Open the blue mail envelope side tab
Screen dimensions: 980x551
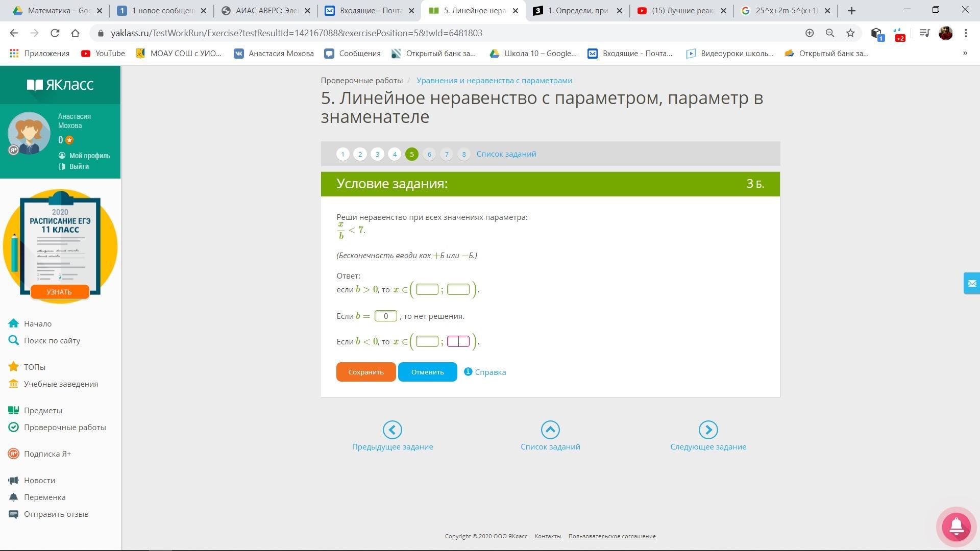[x=971, y=283]
